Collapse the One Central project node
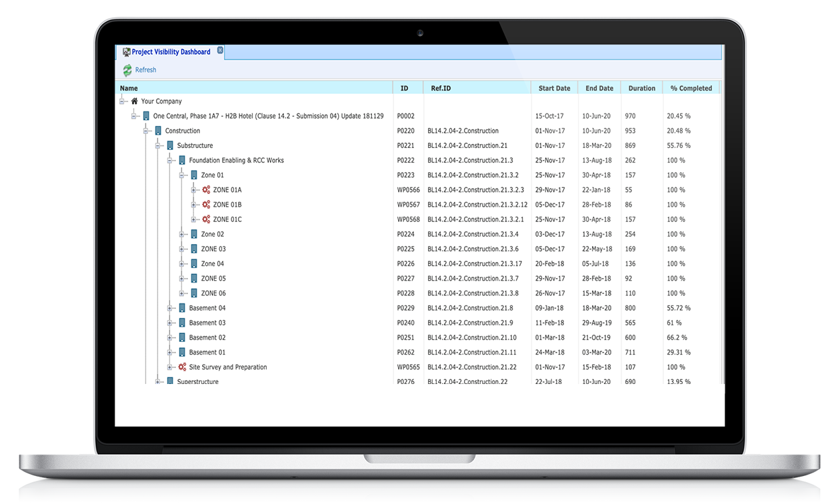This screenshot has height=504, width=840. 134,116
